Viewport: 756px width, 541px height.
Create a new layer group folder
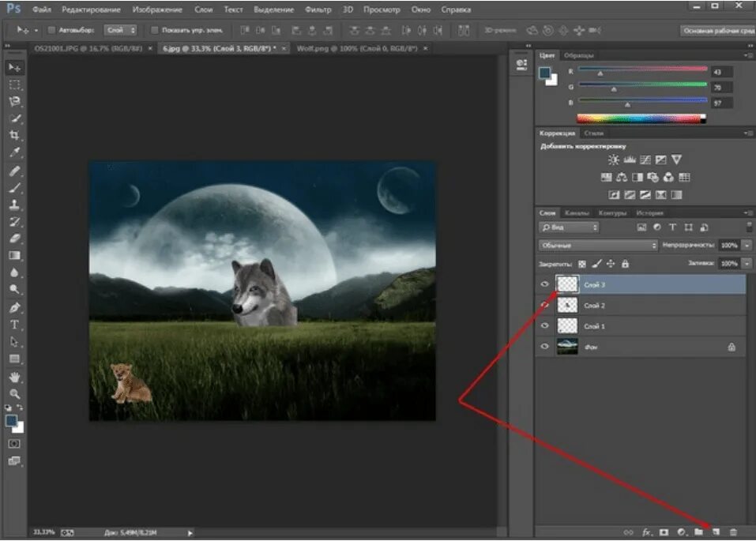pos(698,532)
